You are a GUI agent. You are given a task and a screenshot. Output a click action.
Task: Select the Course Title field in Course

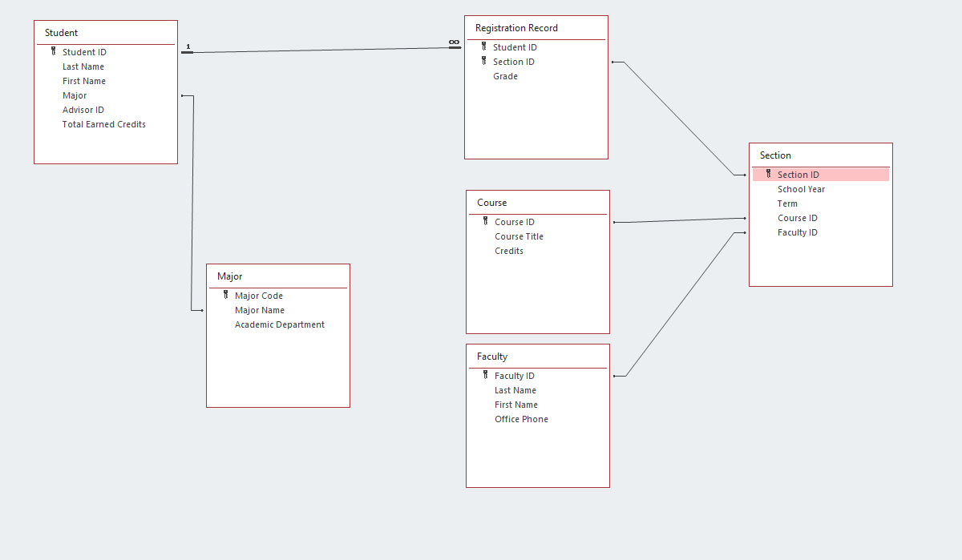(x=519, y=236)
